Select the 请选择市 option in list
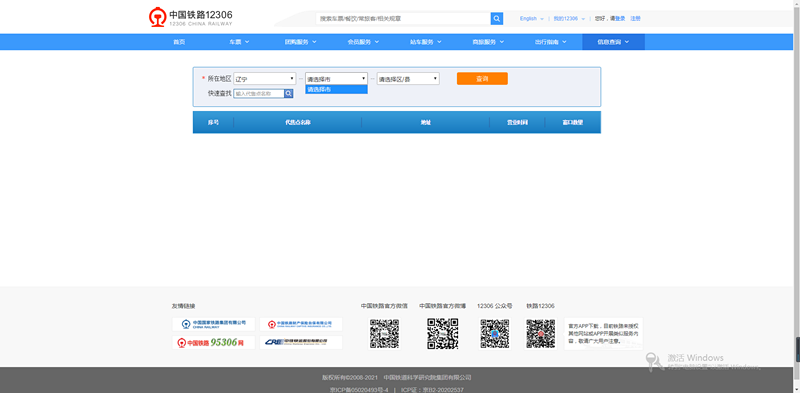The width and height of the screenshot is (800, 393). click(x=336, y=89)
